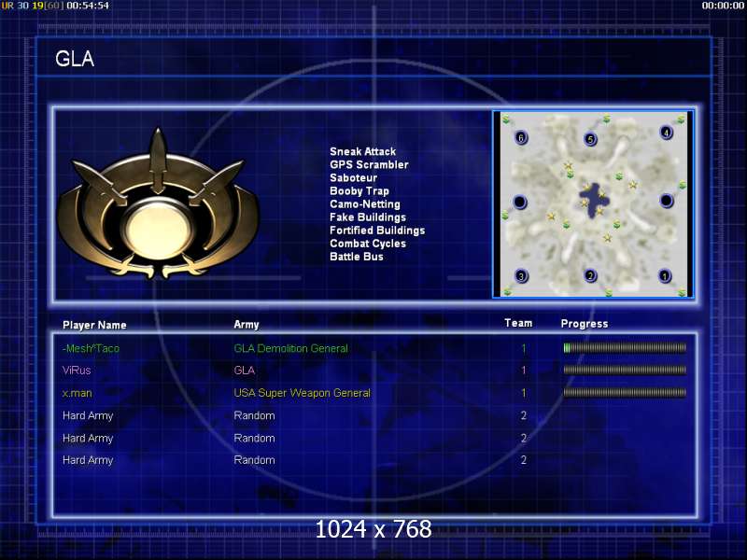747x560 pixels.
Task: Select start position 6 on minimap
Action: point(521,138)
